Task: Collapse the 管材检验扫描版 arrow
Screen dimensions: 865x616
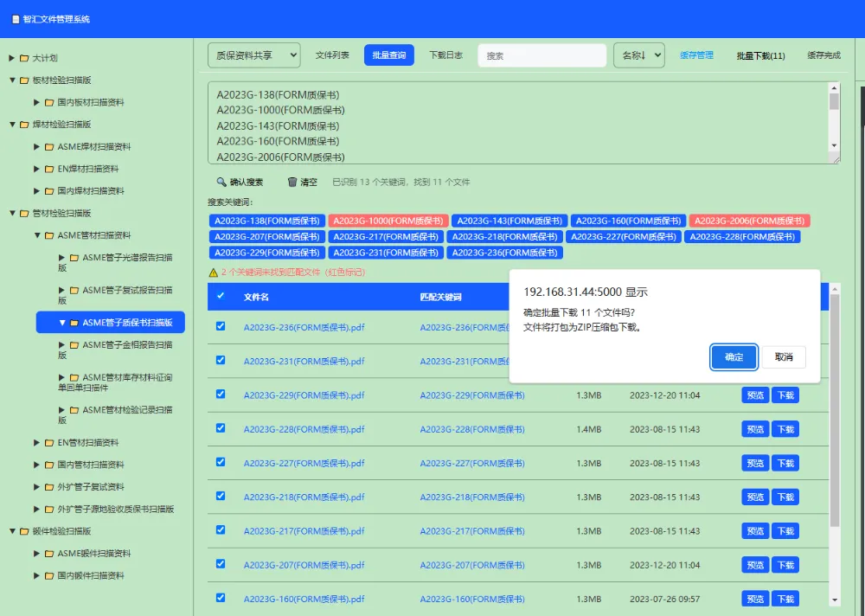Action: coord(11,213)
